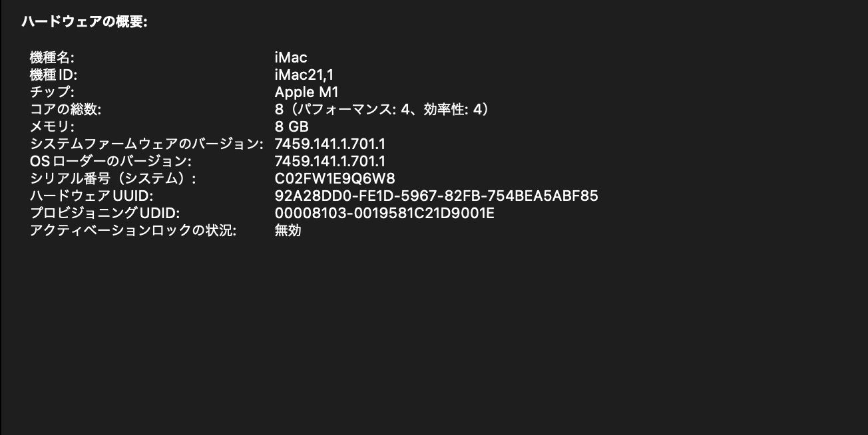Click the serial number C02FW1E9Q6W8
The image size is (868, 435).
335,178
